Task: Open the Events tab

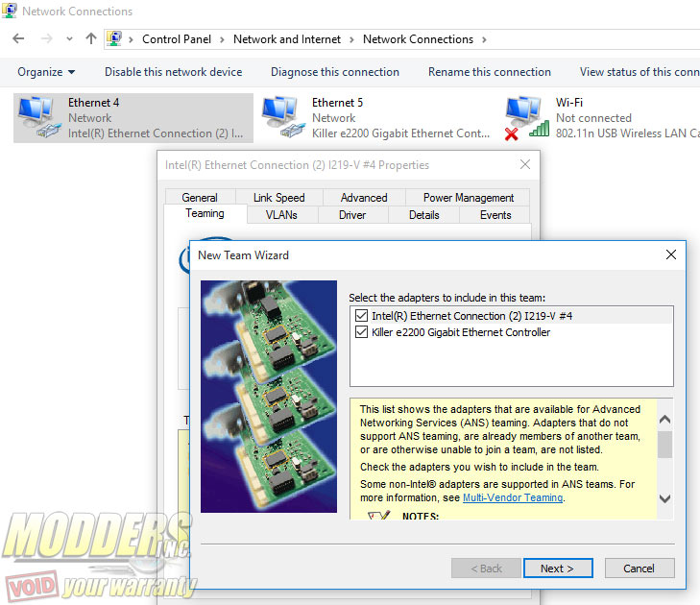Action: click(x=495, y=215)
